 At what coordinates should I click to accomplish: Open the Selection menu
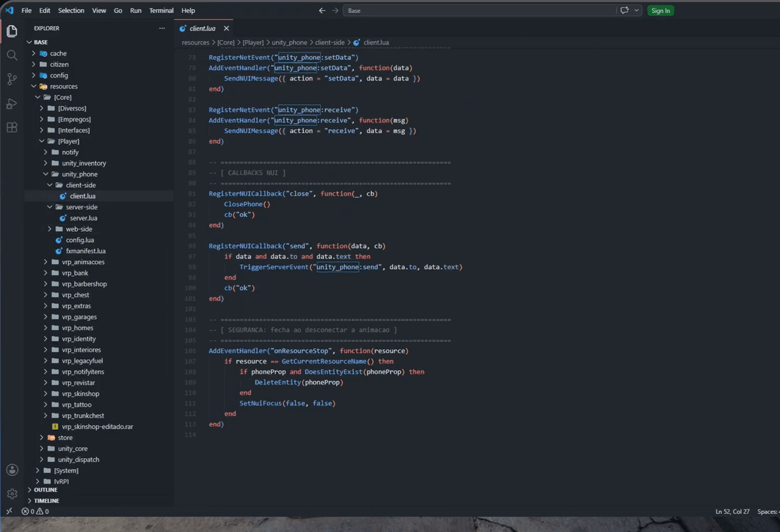[x=71, y=11]
